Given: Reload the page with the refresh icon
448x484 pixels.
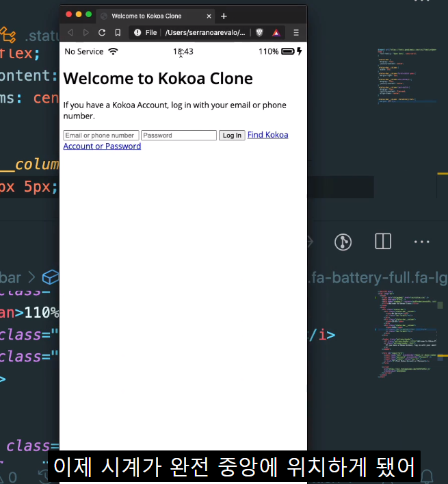Looking at the screenshot, I should [x=102, y=32].
